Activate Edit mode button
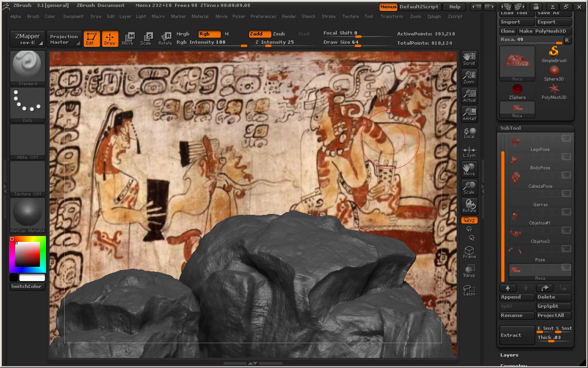The width and height of the screenshot is (588, 368). pyautogui.click(x=91, y=39)
